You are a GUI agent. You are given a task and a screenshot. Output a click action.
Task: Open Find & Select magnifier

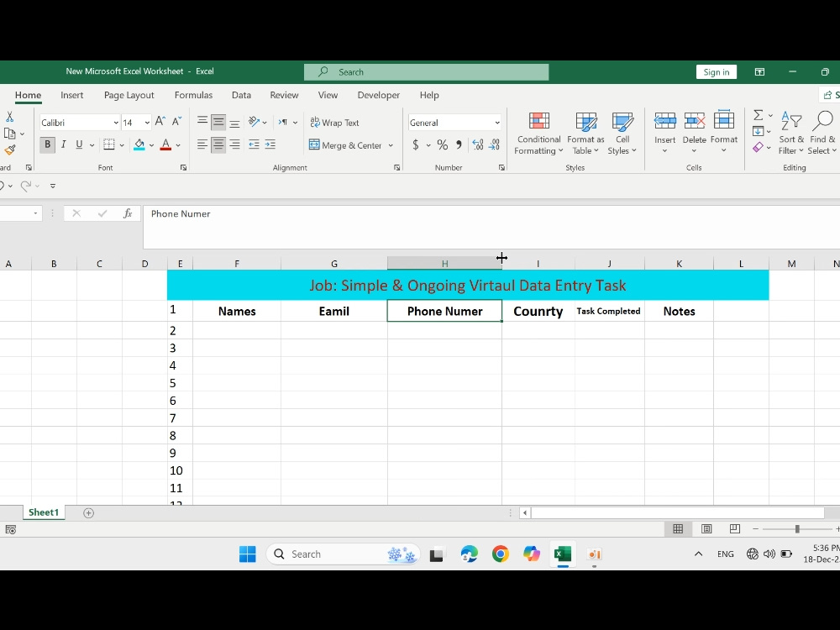[x=822, y=133]
